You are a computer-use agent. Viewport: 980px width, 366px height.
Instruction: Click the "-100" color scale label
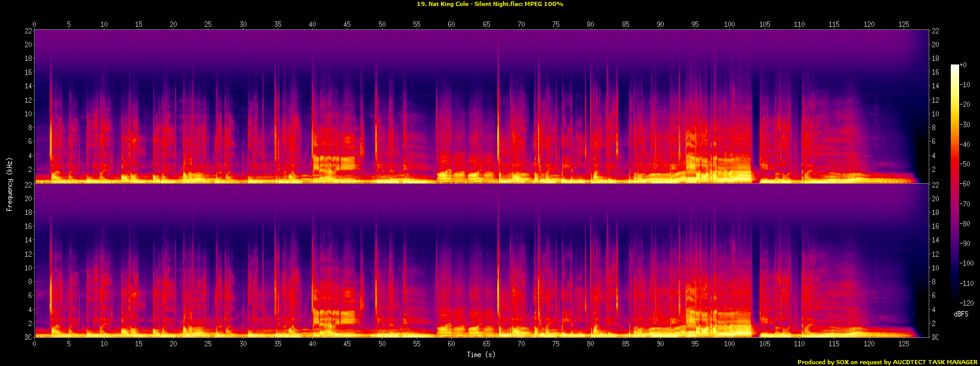(966, 263)
